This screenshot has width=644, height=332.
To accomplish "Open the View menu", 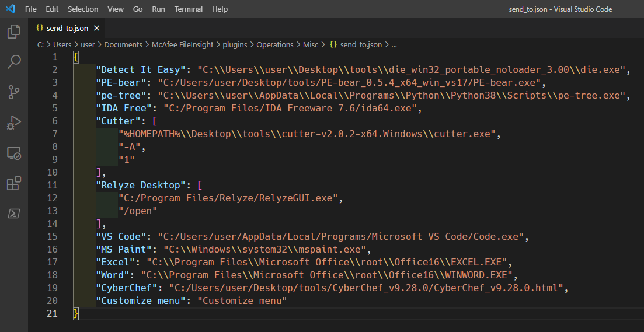I will (116, 9).
